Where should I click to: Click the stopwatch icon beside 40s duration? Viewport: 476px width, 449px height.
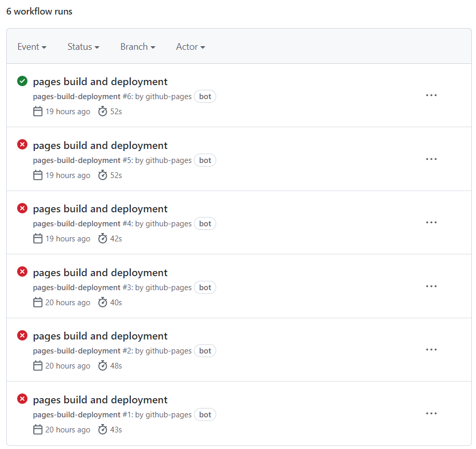coord(103,302)
